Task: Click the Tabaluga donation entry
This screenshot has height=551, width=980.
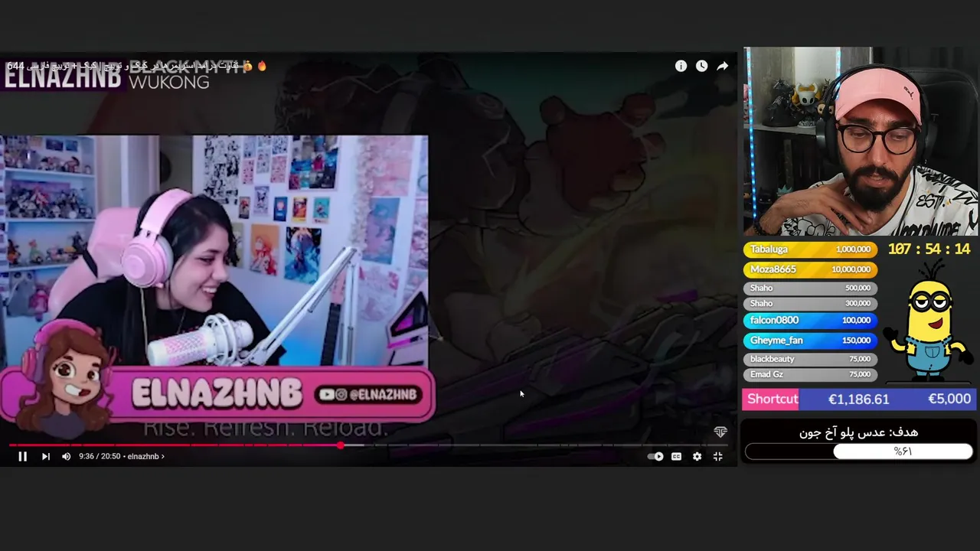Action: [x=810, y=249]
